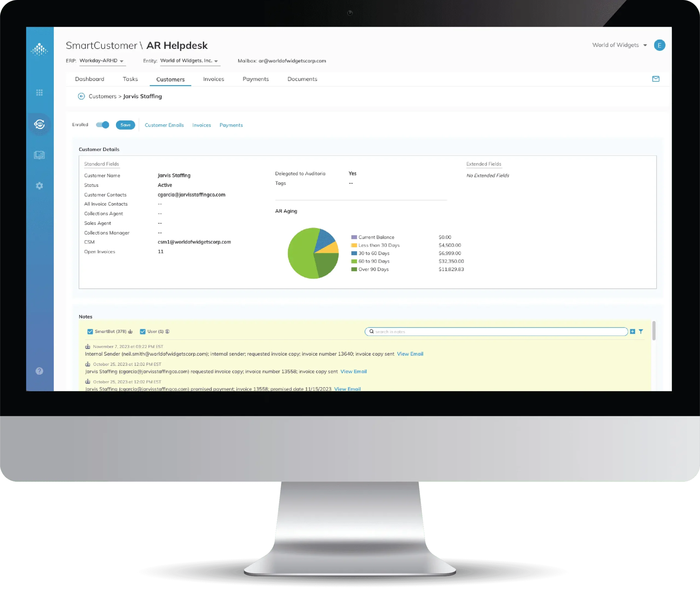This screenshot has height=597, width=700.
Task: Check the SmartBot checkbox in notes
Action: pyautogui.click(x=88, y=331)
